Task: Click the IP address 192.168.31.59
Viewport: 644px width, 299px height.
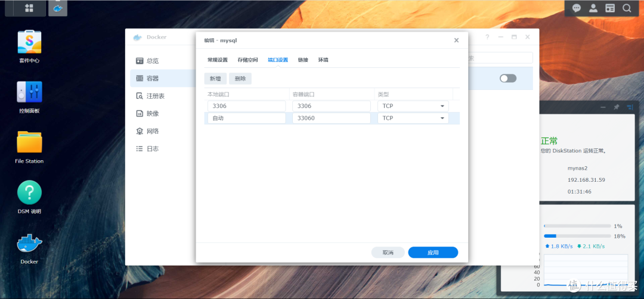Action: 586,180
